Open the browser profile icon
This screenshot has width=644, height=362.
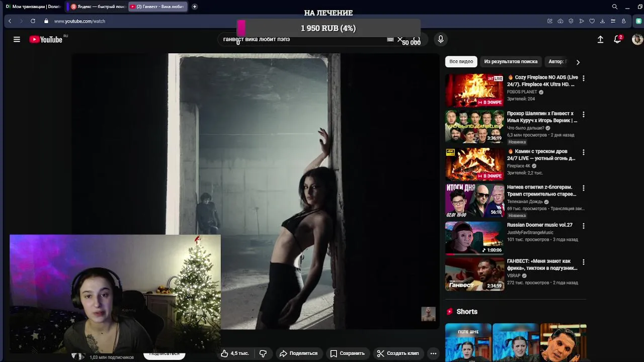624,21
